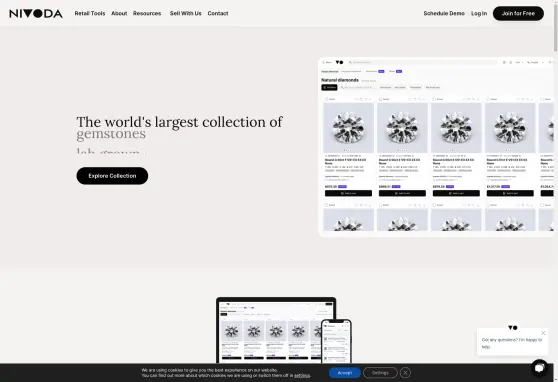Open the Retail Tools menu

click(90, 14)
